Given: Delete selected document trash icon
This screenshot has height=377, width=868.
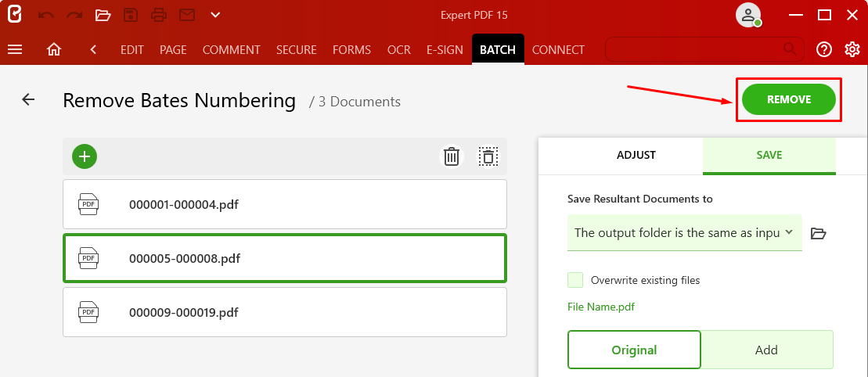Looking at the screenshot, I should [452, 156].
